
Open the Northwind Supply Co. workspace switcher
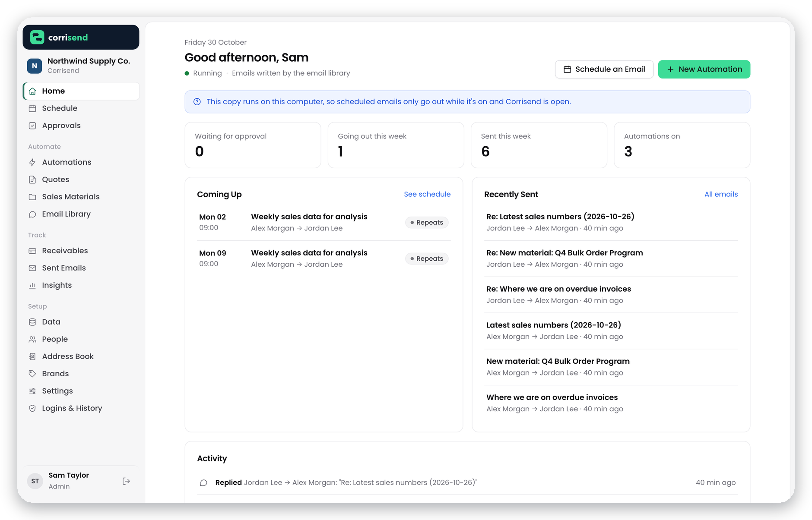pyautogui.click(x=81, y=66)
